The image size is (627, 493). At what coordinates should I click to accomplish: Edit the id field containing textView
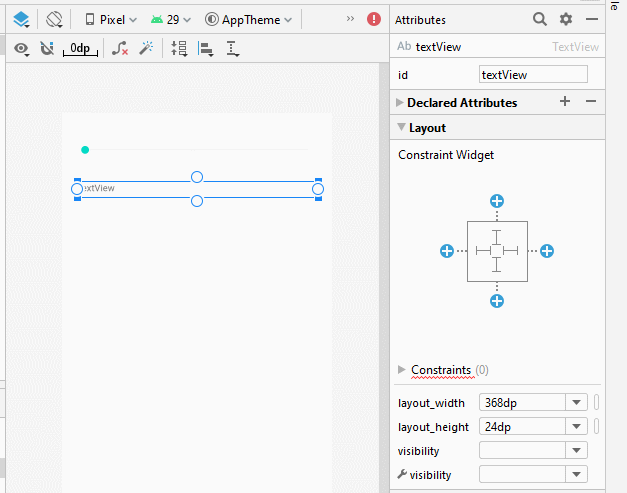point(533,74)
